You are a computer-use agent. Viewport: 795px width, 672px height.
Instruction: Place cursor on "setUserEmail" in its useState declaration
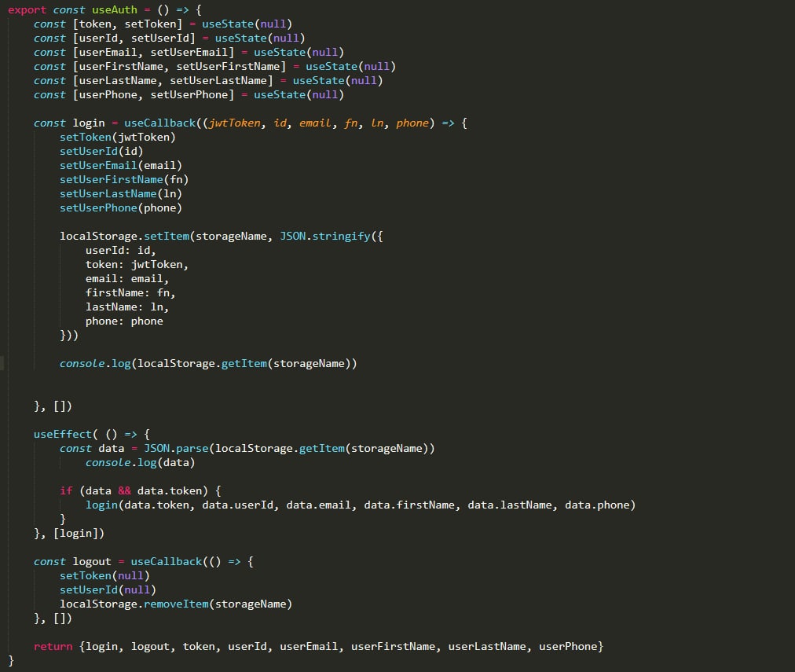(189, 52)
